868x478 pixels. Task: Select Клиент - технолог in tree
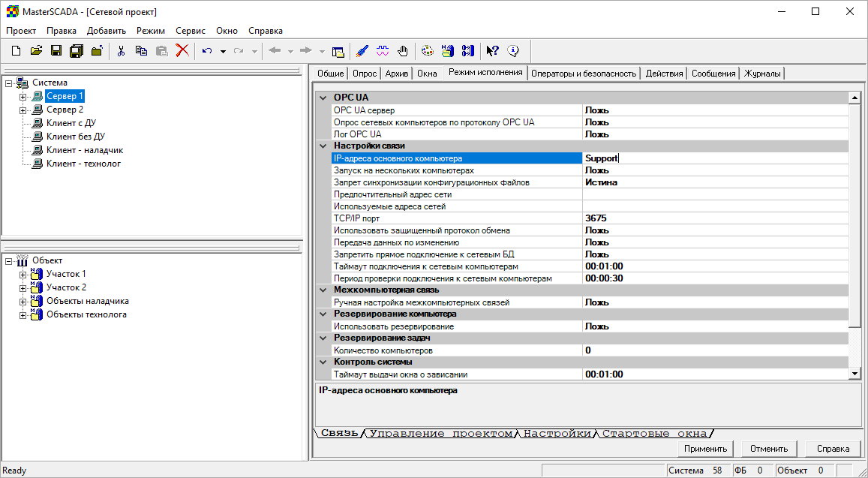pyautogui.click(x=83, y=164)
